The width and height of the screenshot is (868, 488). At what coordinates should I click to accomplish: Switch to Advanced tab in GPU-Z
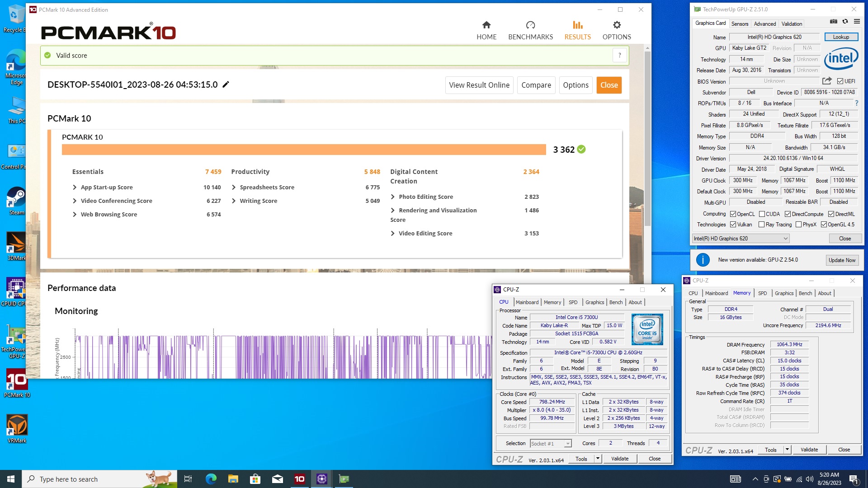pos(765,23)
